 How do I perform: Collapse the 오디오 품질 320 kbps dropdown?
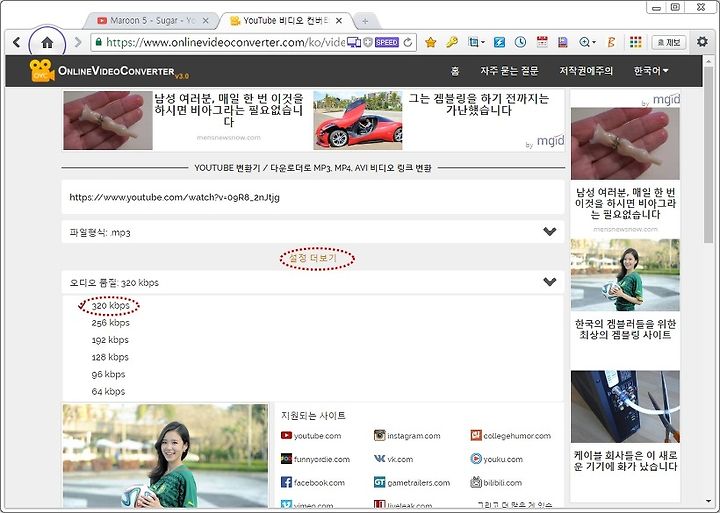(x=313, y=282)
